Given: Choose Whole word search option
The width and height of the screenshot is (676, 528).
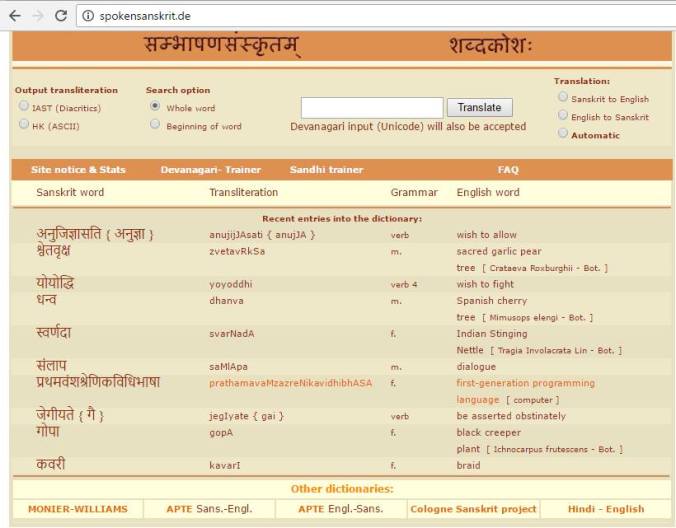Looking at the screenshot, I should tap(155, 106).
